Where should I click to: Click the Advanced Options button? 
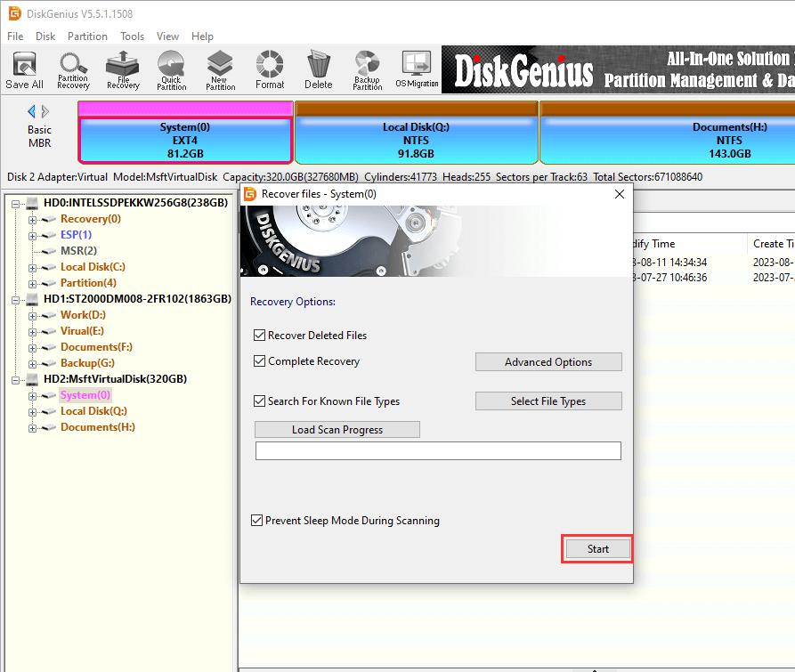(x=548, y=362)
